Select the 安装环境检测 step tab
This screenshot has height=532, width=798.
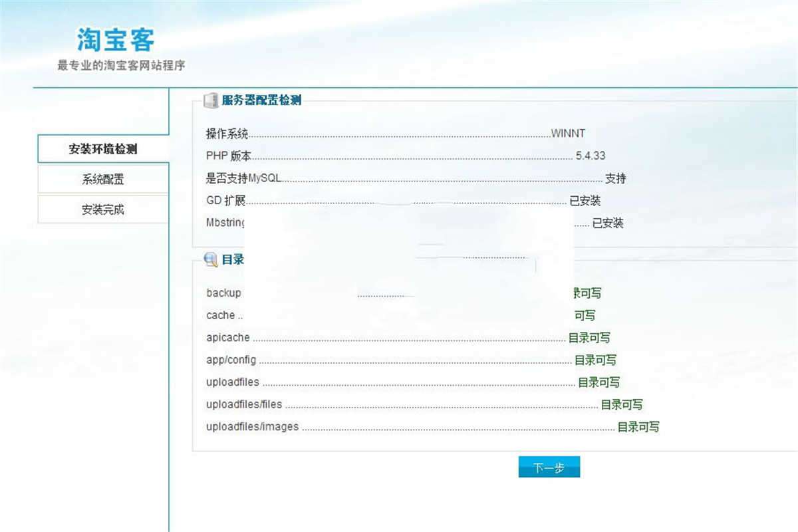click(x=103, y=149)
